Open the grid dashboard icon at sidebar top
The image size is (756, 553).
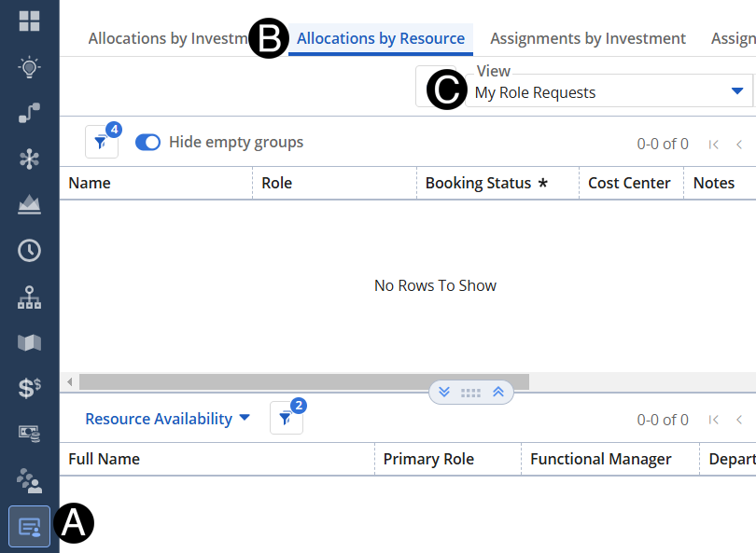pos(29,21)
